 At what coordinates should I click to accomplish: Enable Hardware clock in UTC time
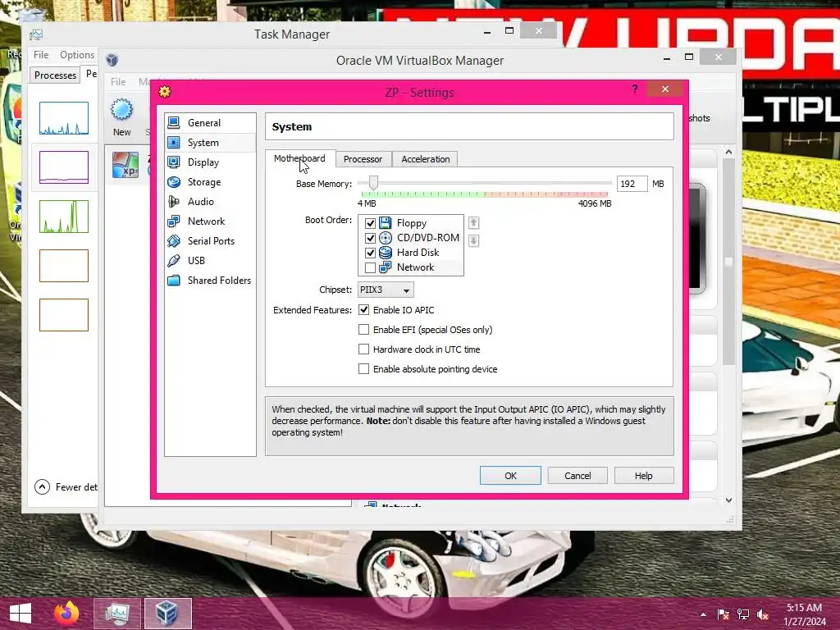(x=363, y=349)
